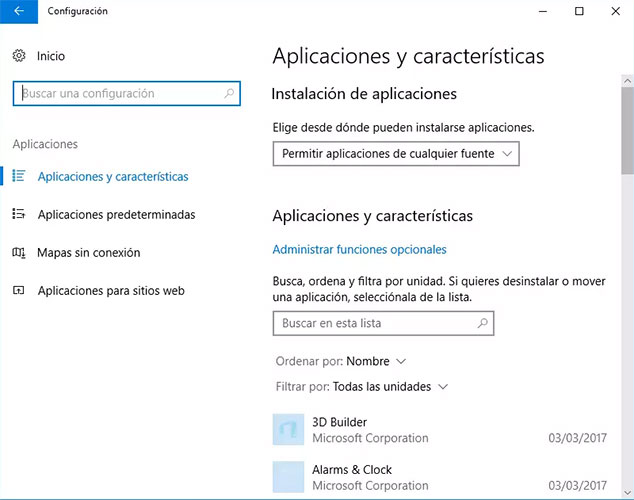This screenshot has height=500, width=634.
Task: Select the Alarms & Clock app name
Action: (x=352, y=470)
